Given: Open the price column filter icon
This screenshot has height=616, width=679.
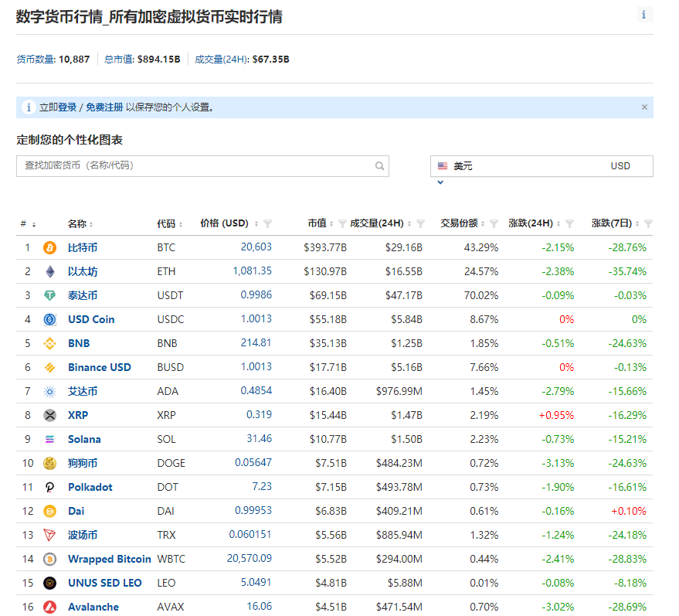Looking at the screenshot, I should [267, 224].
